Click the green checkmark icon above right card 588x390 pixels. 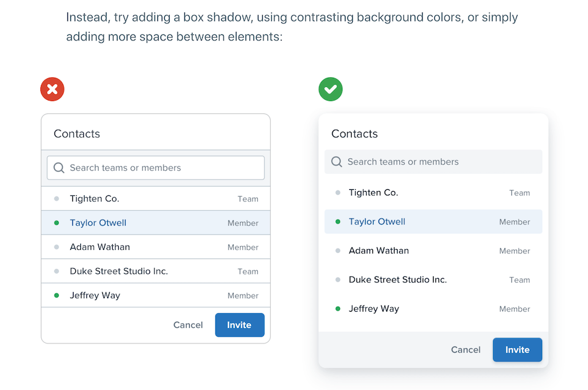click(x=331, y=89)
